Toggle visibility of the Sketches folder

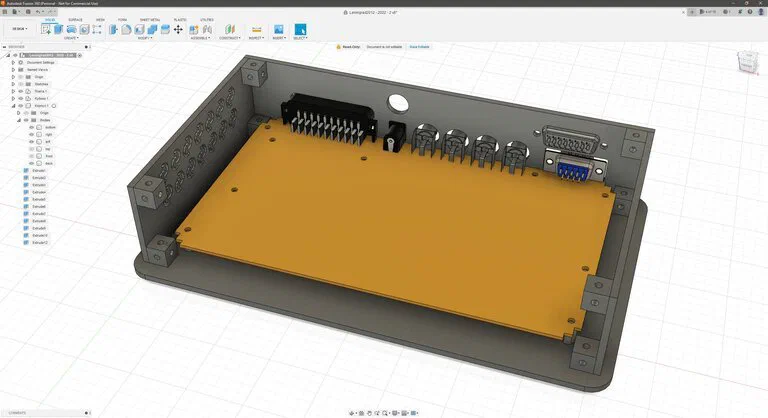[x=21, y=84]
